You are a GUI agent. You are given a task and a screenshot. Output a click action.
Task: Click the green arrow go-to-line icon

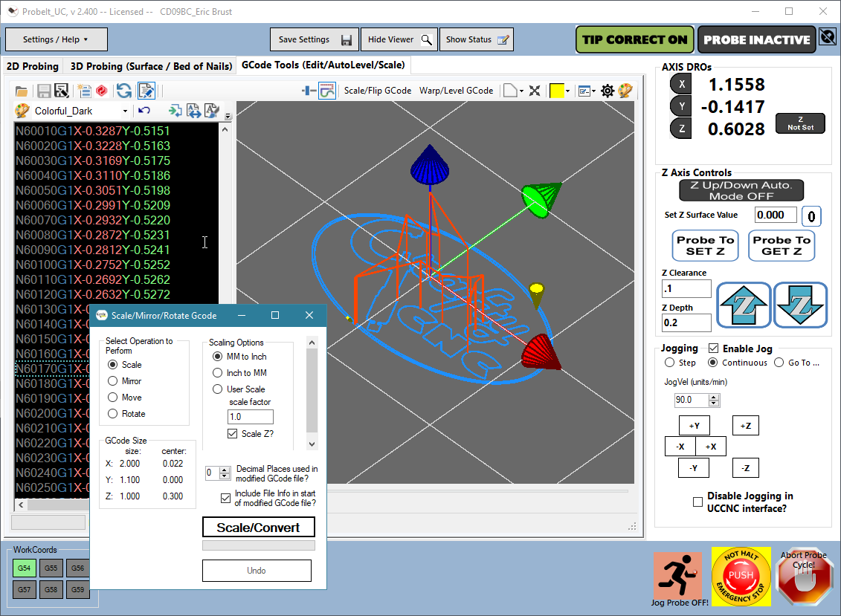click(x=175, y=111)
